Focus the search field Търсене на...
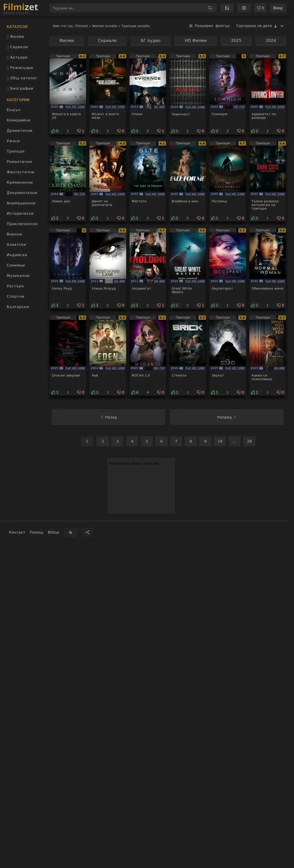Image resolution: width=294 pixels, height=868 pixels. point(128,8)
